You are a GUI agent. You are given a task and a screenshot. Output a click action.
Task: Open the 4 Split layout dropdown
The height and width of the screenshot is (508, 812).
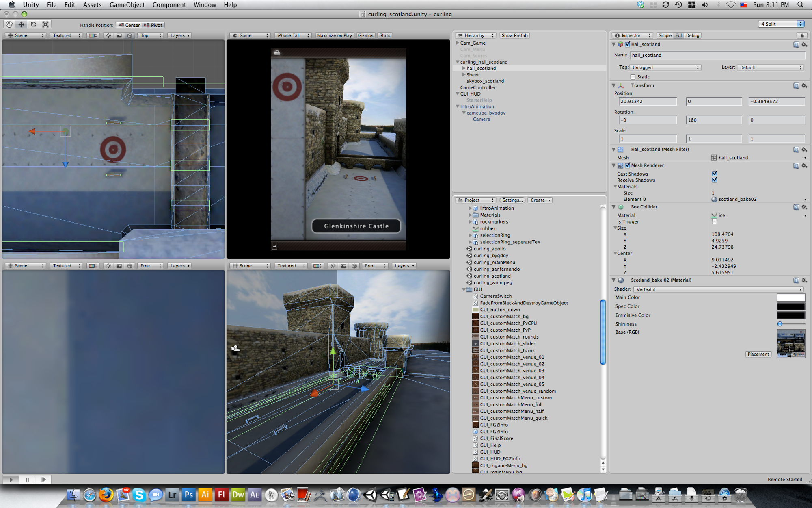[781, 24]
